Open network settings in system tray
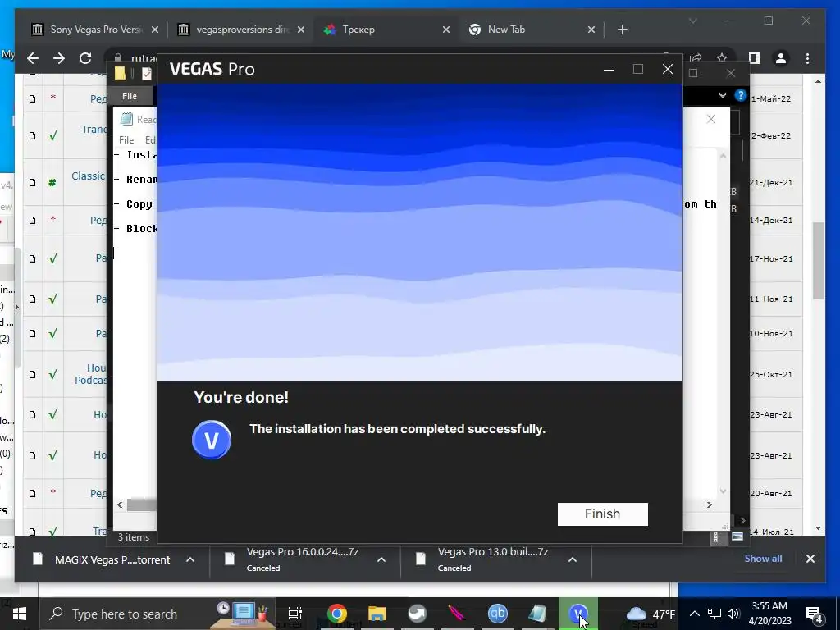840x630 pixels. click(x=714, y=614)
